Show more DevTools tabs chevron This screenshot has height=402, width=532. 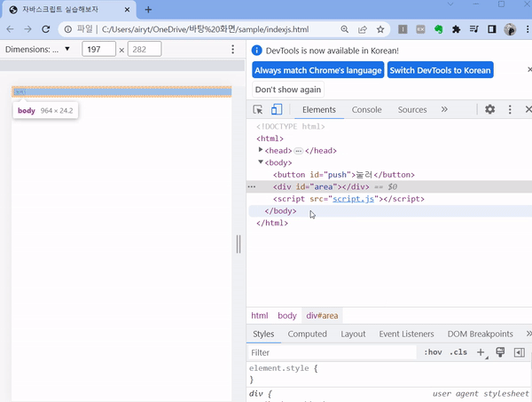tap(444, 109)
